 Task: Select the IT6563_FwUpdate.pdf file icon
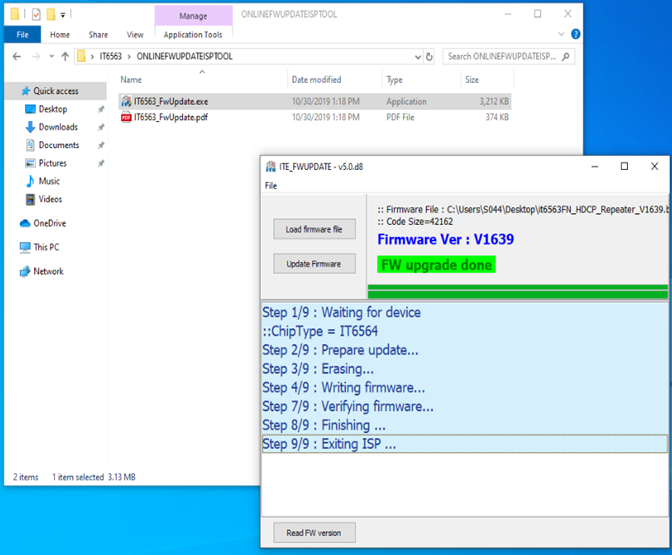pos(126,117)
